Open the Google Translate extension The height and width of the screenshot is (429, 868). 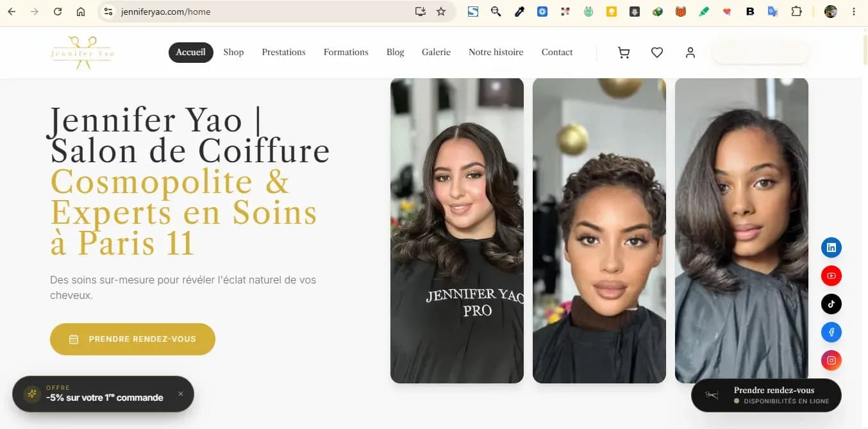(773, 12)
